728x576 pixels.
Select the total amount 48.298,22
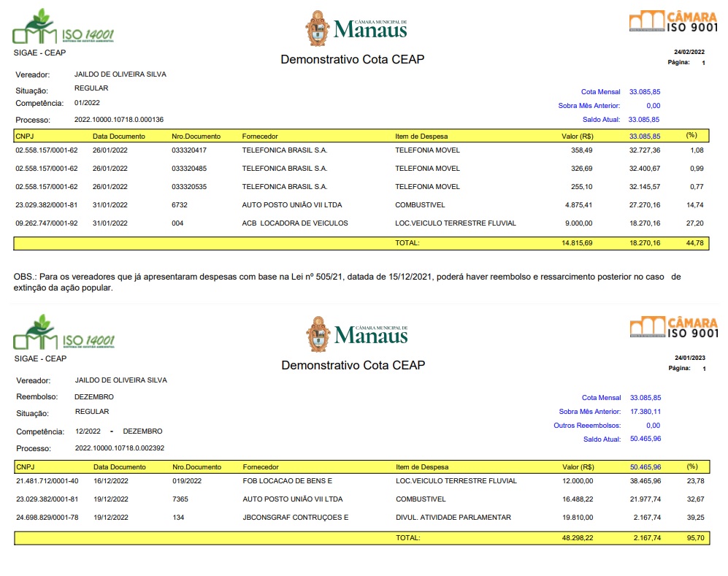[x=578, y=538]
